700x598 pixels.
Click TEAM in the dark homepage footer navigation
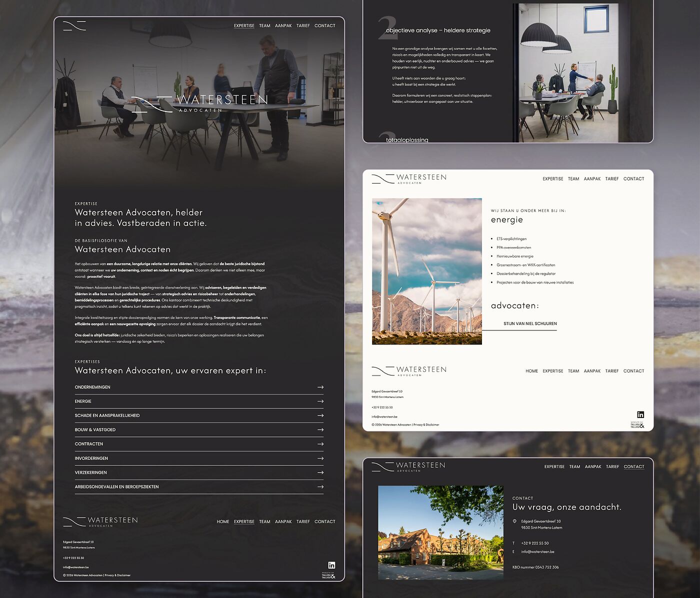tap(264, 521)
